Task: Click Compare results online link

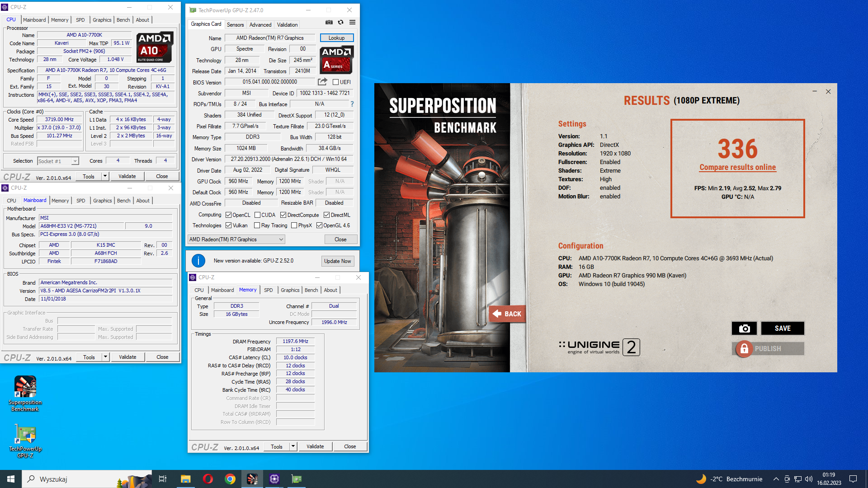Action: [x=738, y=167]
